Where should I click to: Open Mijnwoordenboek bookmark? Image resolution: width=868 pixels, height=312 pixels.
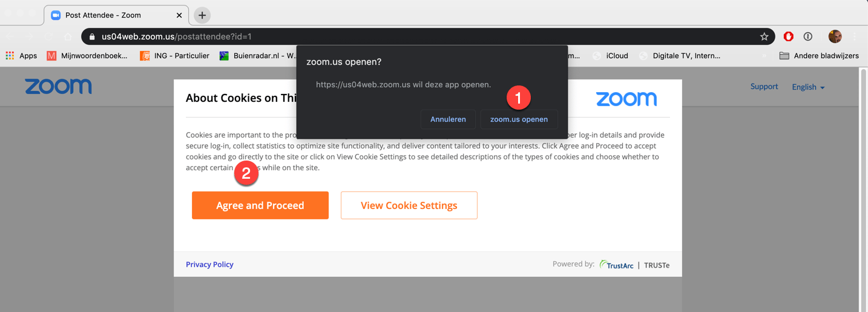87,56
